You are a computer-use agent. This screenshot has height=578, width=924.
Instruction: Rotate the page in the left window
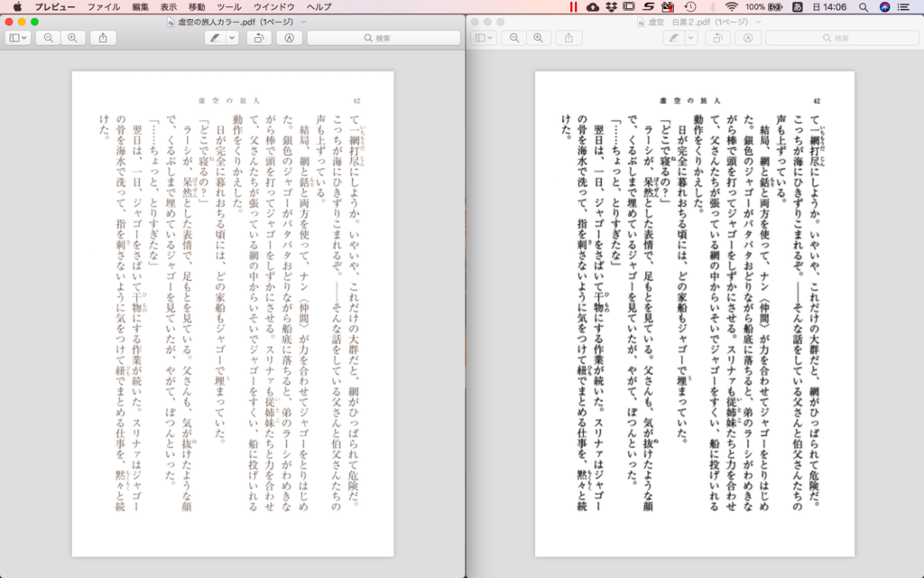[x=257, y=38]
